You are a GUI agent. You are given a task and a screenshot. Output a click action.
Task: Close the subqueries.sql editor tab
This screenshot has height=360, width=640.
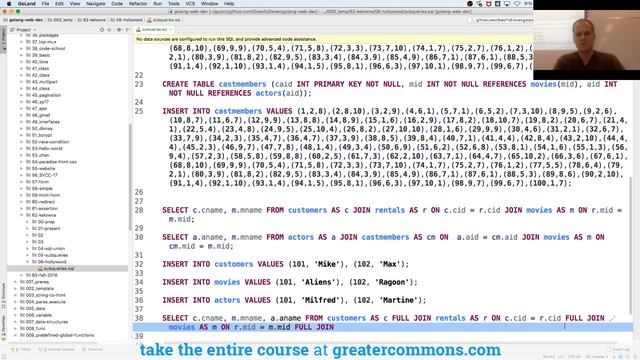click(x=171, y=29)
